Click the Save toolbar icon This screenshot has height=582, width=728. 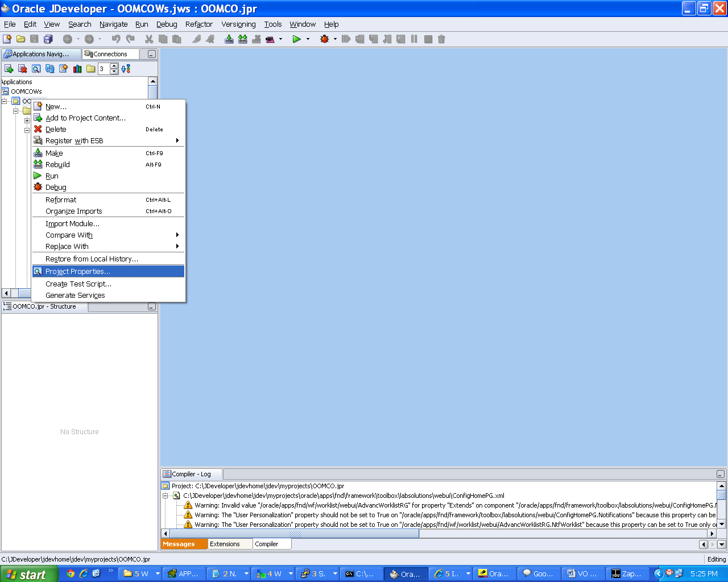click(x=34, y=39)
